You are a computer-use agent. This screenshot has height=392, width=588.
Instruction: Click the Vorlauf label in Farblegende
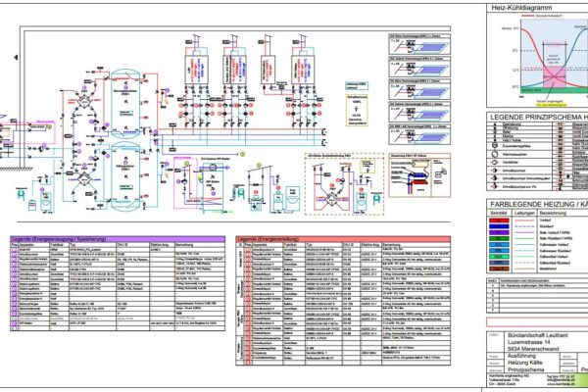coord(545,220)
